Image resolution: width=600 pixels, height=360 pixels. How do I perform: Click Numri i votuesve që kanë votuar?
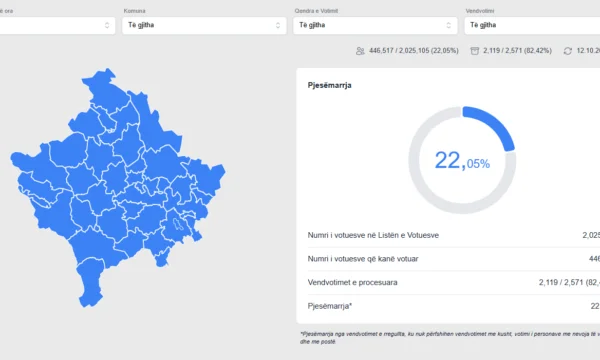pos(454,259)
